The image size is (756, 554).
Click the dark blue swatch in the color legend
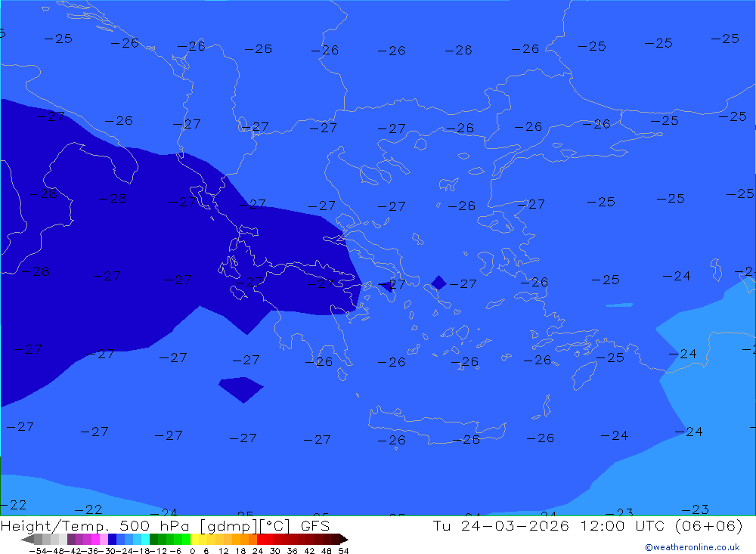click(x=112, y=539)
